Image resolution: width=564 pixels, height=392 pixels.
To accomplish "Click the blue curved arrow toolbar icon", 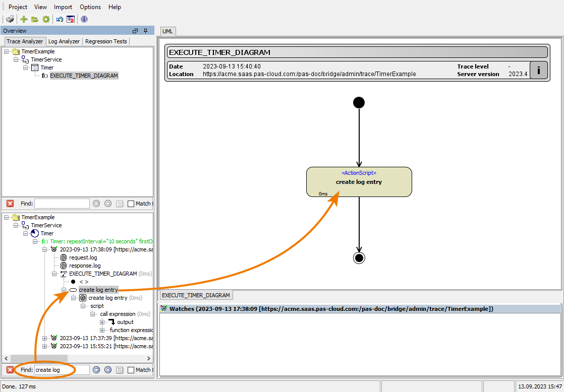I will coord(60,19).
